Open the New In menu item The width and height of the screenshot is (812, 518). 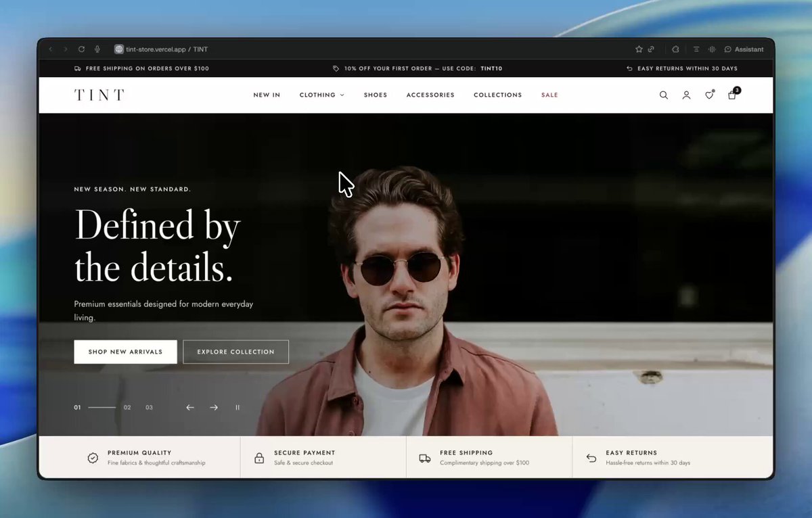click(267, 95)
